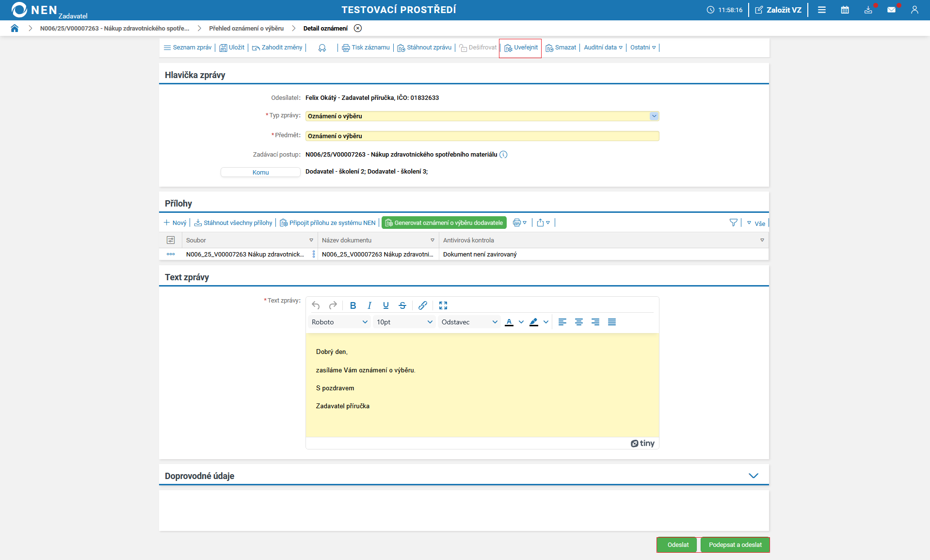930x560 pixels.
Task: Open the Roboto font family dropdown
Action: [339, 322]
